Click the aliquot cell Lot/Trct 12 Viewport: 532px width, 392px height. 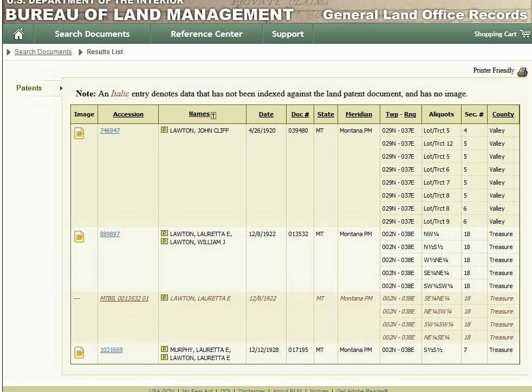pyautogui.click(x=438, y=143)
